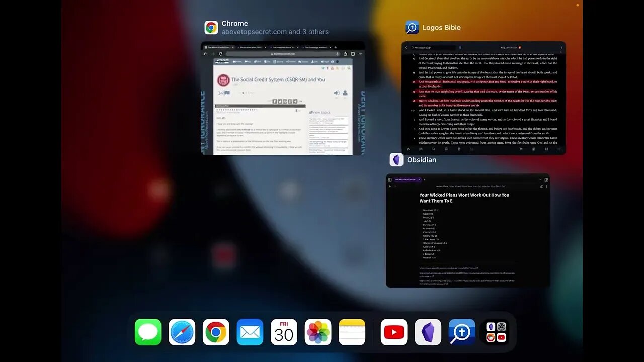Switch to the Chrome window card

point(283,98)
